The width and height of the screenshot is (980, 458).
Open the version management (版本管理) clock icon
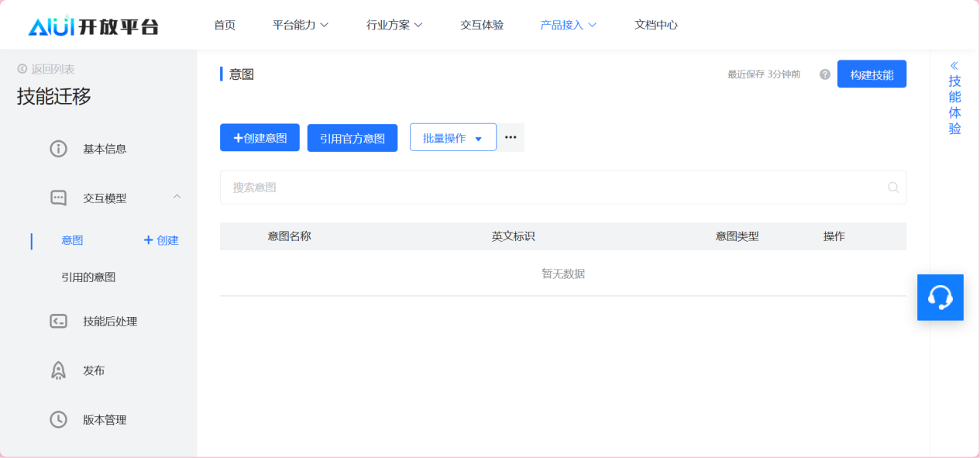click(x=58, y=420)
